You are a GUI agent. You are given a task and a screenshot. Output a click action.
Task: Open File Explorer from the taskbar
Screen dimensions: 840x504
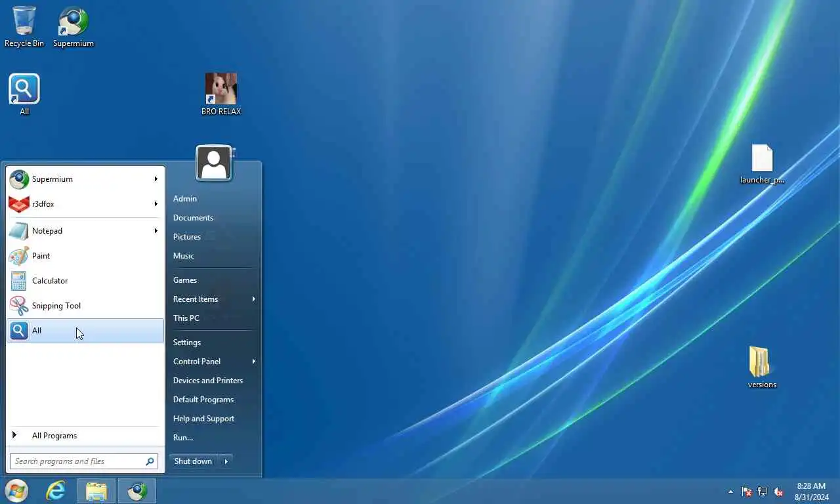click(x=96, y=491)
